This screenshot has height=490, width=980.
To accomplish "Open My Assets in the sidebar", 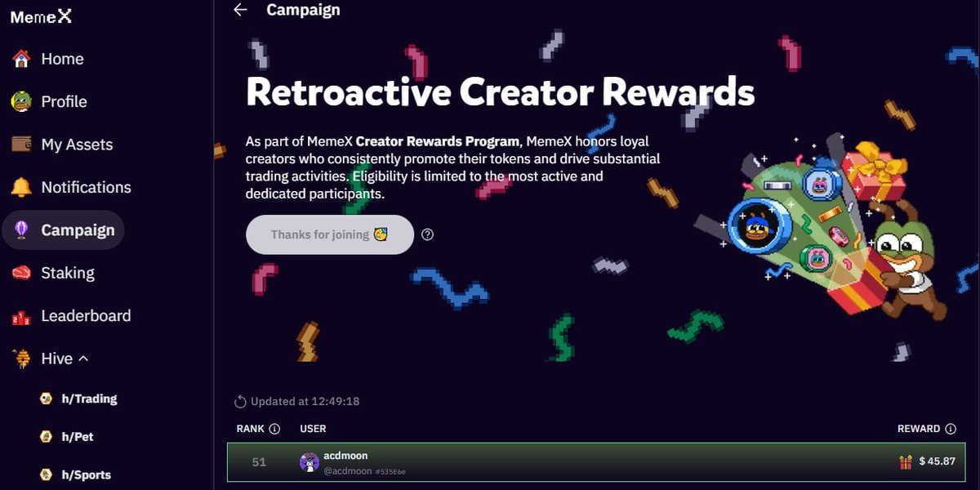I will click(78, 145).
